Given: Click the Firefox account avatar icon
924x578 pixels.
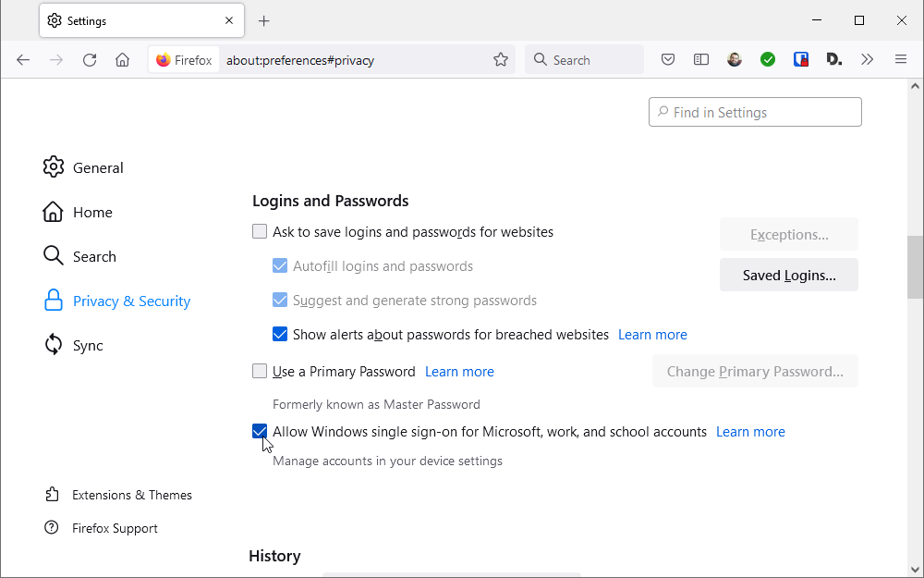Looking at the screenshot, I should point(735,59).
